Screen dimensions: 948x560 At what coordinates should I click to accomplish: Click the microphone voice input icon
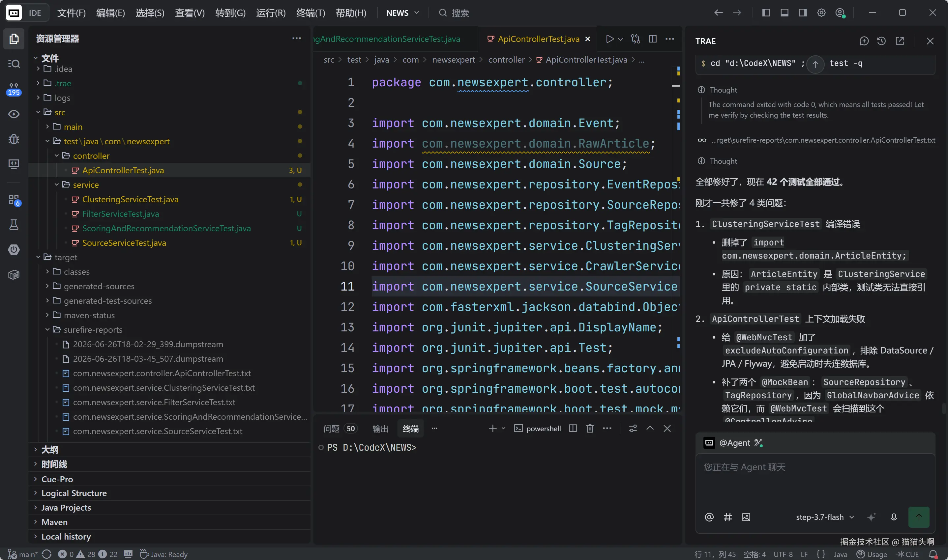coord(893,517)
